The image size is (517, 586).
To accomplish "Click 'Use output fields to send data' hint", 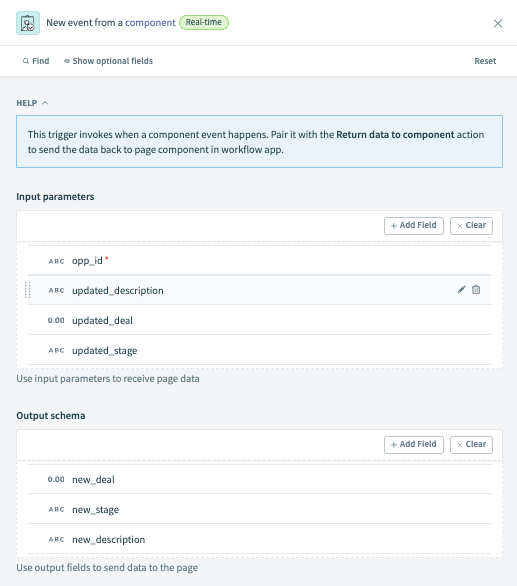I will coord(107,567).
